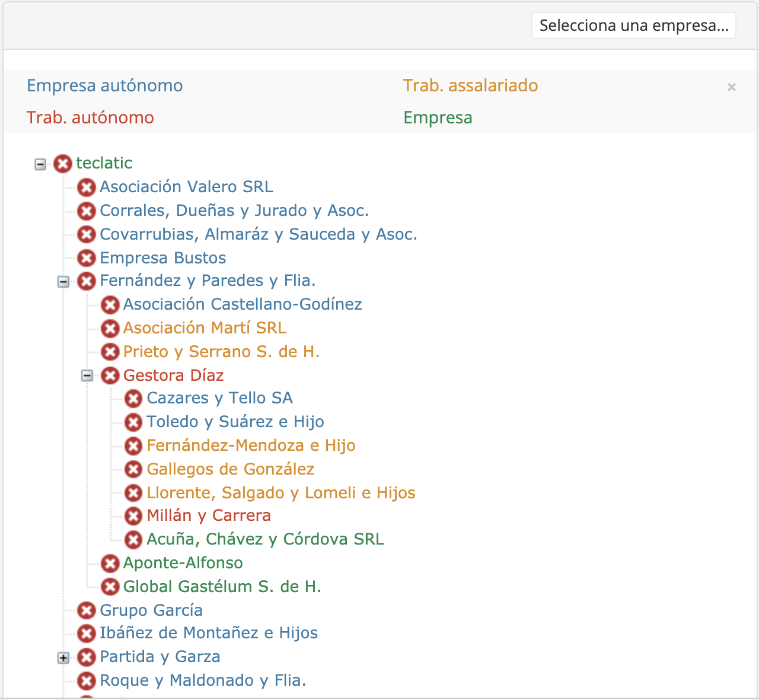This screenshot has width=759, height=700.
Task: Remove Global Gastélum S. de H. entry
Action: tap(110, 587)
